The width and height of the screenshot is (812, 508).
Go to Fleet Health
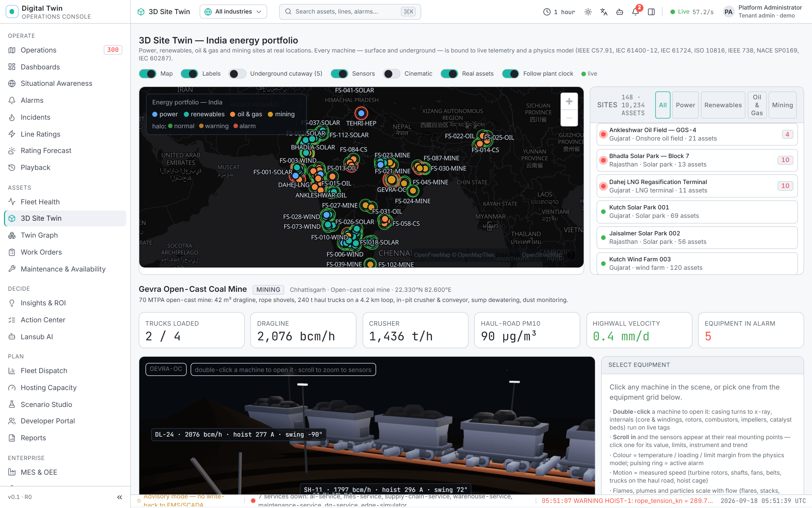tap(65, 202)
